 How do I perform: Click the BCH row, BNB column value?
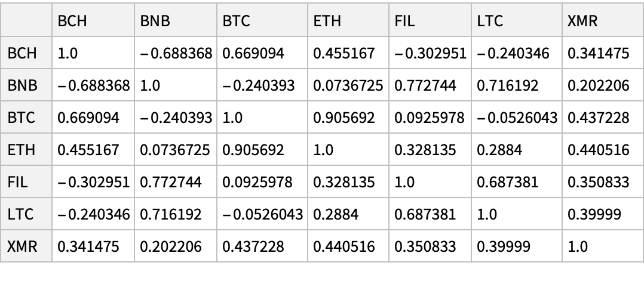tap(176, 54)
